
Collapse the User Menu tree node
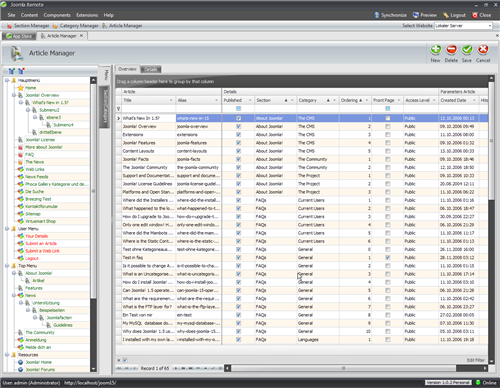[x=7, y=229]
